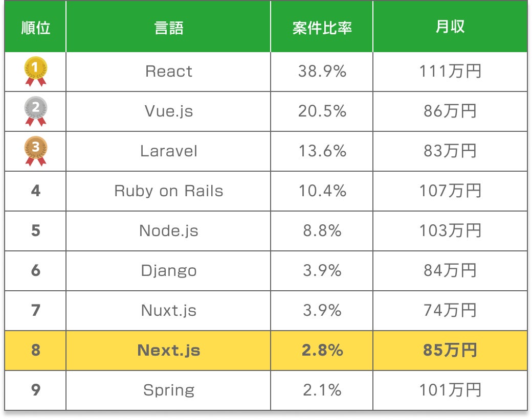Select the Vue.js language cell
Image resolution: width=532 pixels, height=419 pixels.
click(169, 111)
